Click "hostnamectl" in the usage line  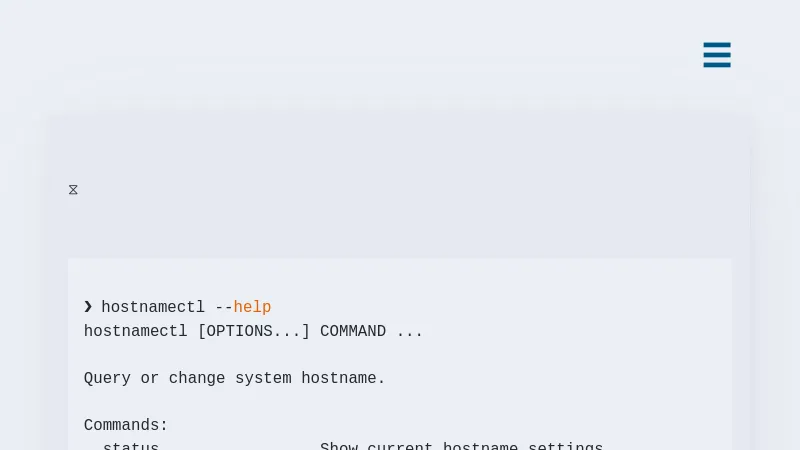[x=135, y=331]
